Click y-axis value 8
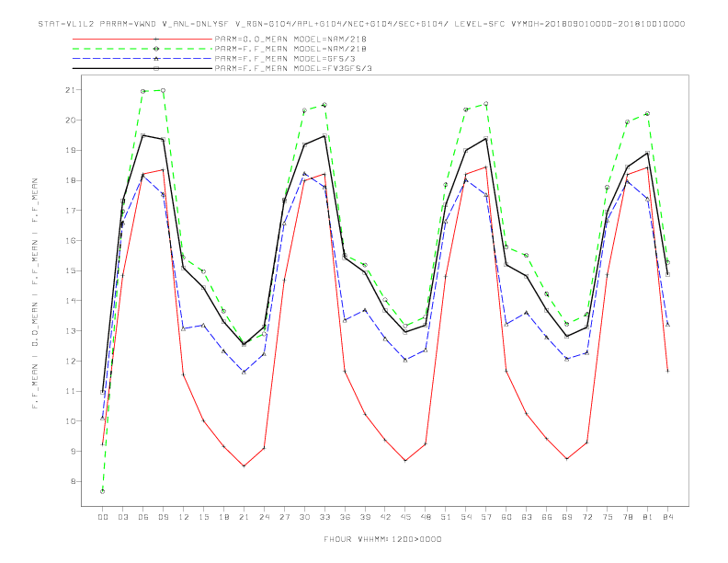The width and height of the screenshot is (728, 563). (74, 481)
